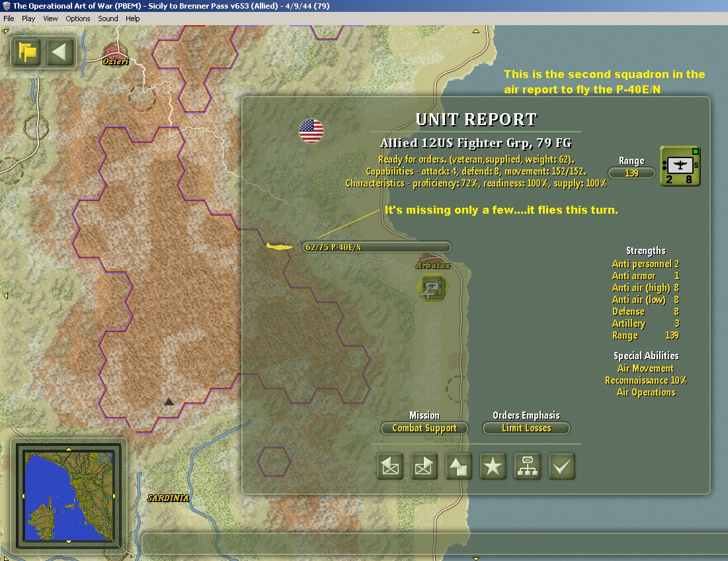This screenshot has height=561, width=728.
Task: Click the Capabilities attack defend line
Action: pyautogui.click(x=476, y=171)
